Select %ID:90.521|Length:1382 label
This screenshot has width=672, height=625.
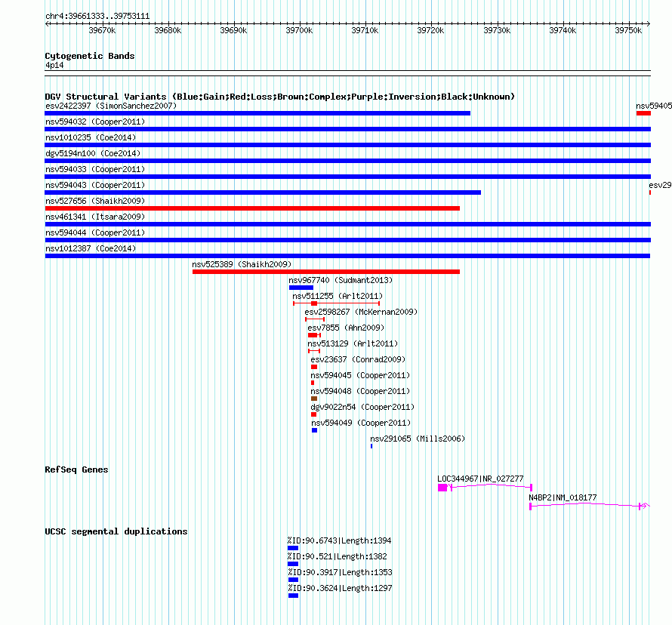tap(338, 556)
